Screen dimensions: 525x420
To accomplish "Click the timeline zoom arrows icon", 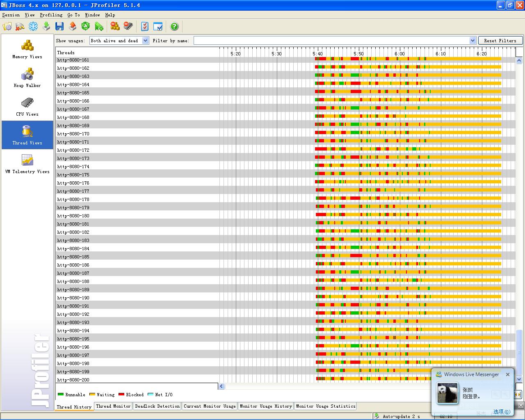I will (x=517, y=395).
